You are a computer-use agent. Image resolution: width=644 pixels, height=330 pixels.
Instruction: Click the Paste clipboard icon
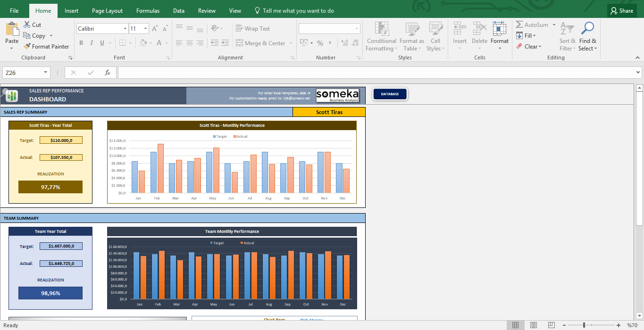coord(12,29)
